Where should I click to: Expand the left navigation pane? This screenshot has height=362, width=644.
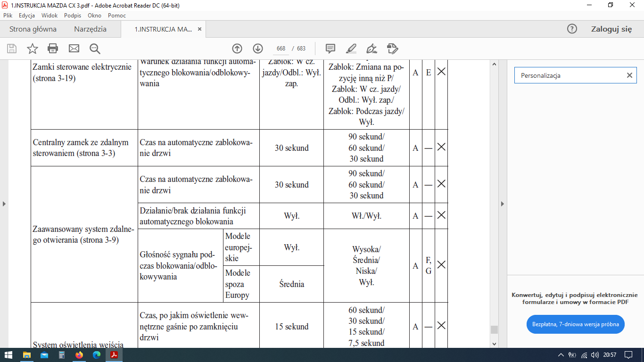point(4,204)
